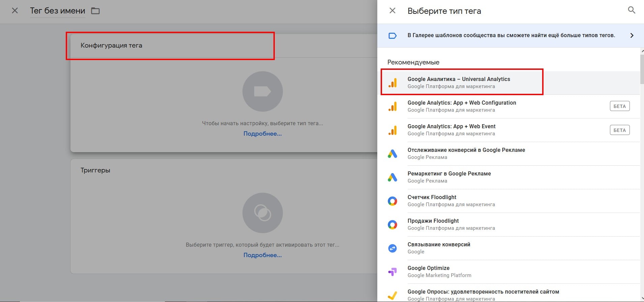644x302 pixels.
Task: Select Ремаркетинг в Google Рекламе
Action: (449, 177)
